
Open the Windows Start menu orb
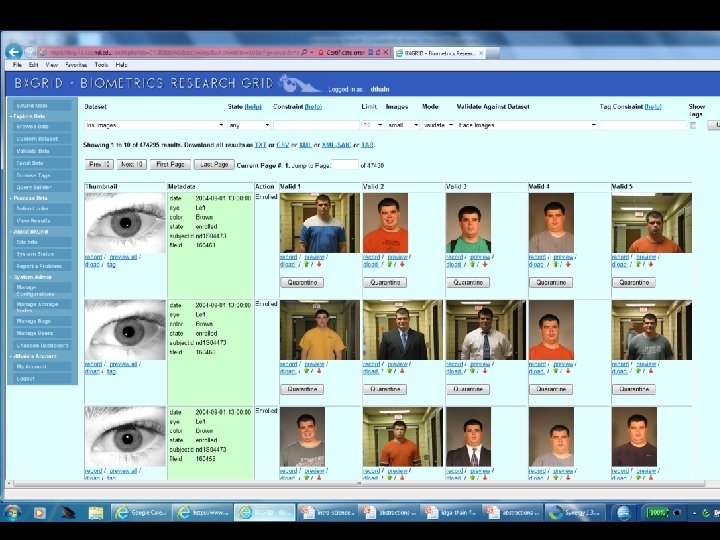click(x=12, y=512)
